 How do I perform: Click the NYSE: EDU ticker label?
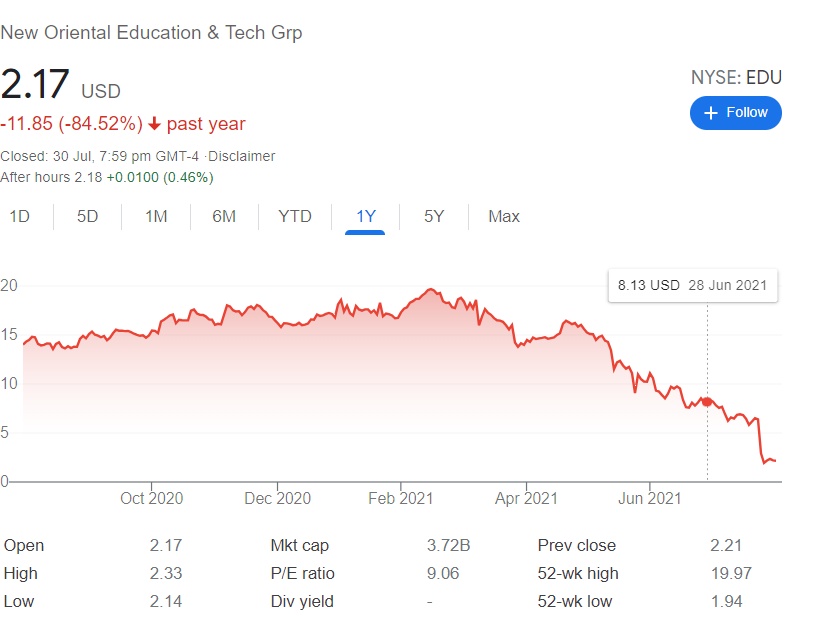736,77
